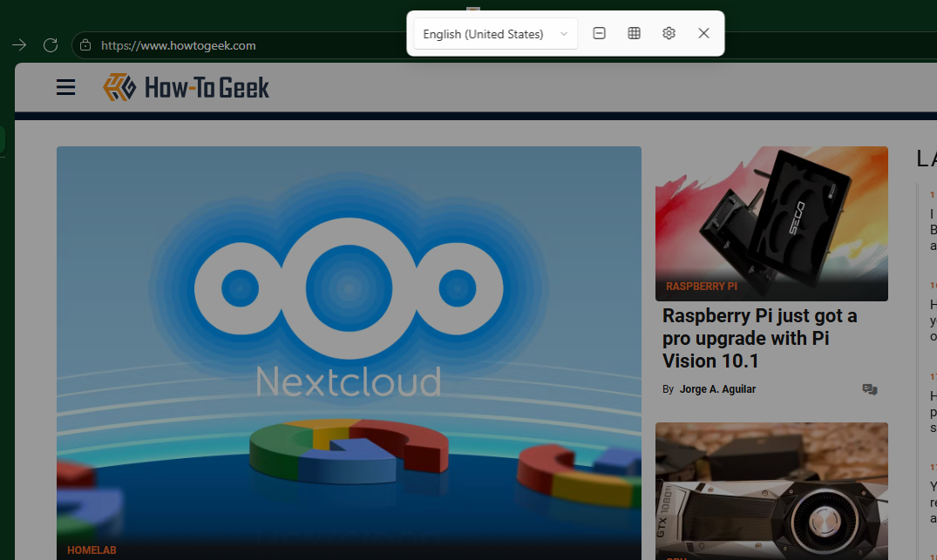Screen dimensions: 937x560
Task: Click the browser forward arrow
Action: point(19,45)
